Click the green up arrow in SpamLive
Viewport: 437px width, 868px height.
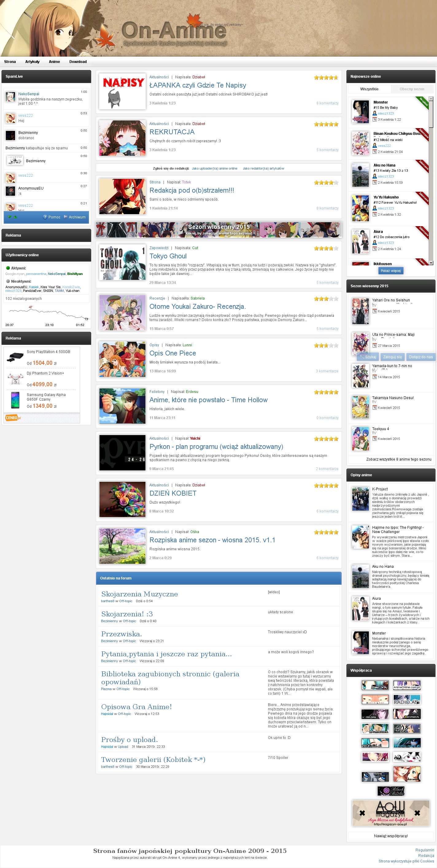pos(15,217)
